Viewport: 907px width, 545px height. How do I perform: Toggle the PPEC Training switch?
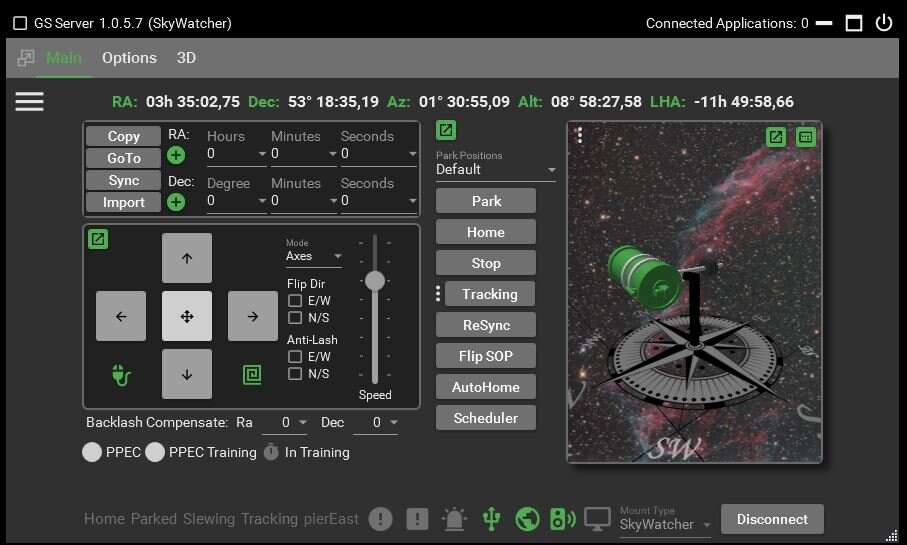[x=155, y=452]
